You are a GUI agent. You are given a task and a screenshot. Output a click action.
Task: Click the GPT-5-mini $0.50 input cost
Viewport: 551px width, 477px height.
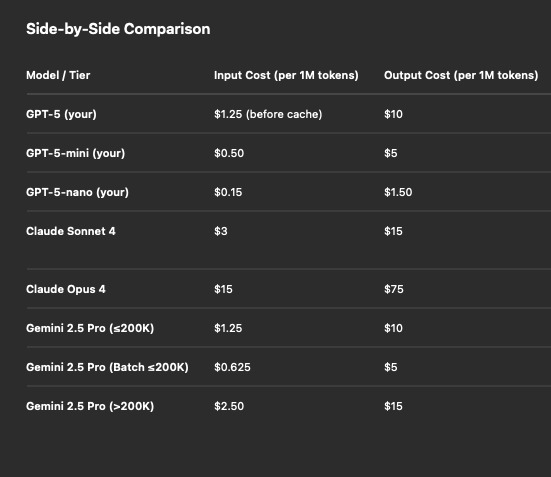click(x=229, y=153)
